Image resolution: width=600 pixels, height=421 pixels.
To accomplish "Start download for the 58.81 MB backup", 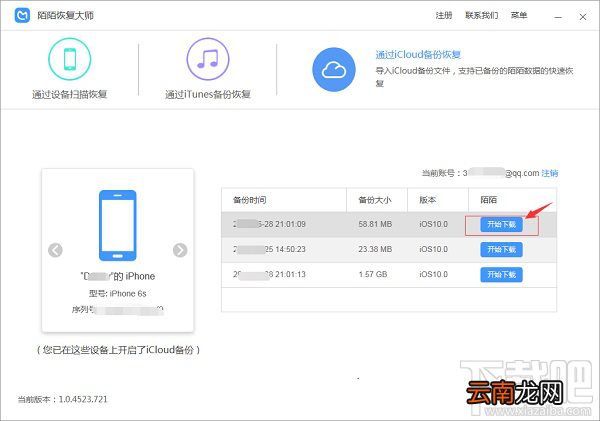I will click(x=501, y=224).
